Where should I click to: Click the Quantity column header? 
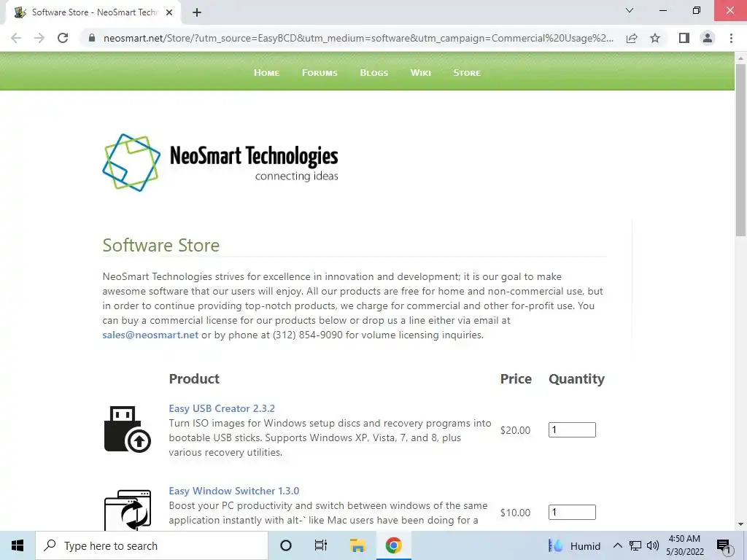[576, 379]
